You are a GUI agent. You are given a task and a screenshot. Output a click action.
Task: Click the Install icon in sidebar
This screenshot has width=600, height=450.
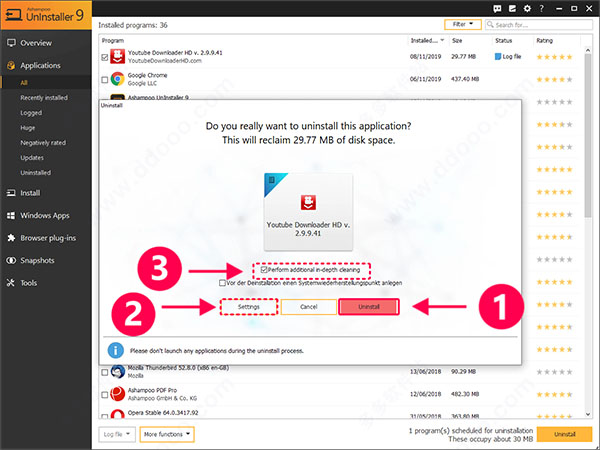[x=11, y=193]
